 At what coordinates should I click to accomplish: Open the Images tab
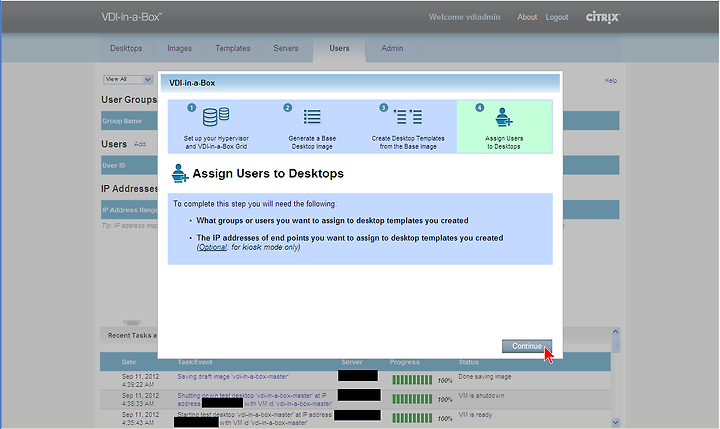pyautogui.click(x=180, y=48)
